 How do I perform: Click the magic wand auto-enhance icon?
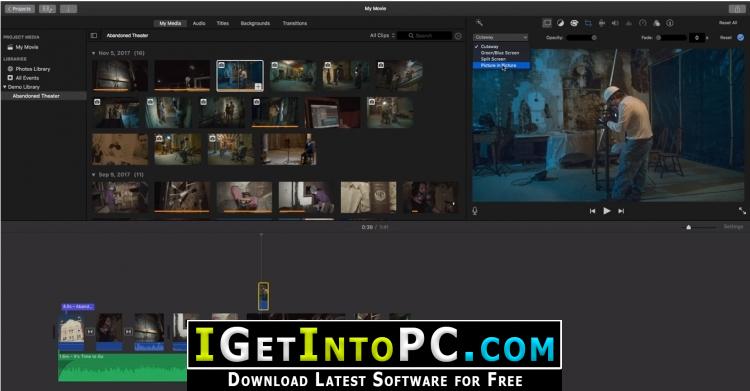[x=479, y=22]
